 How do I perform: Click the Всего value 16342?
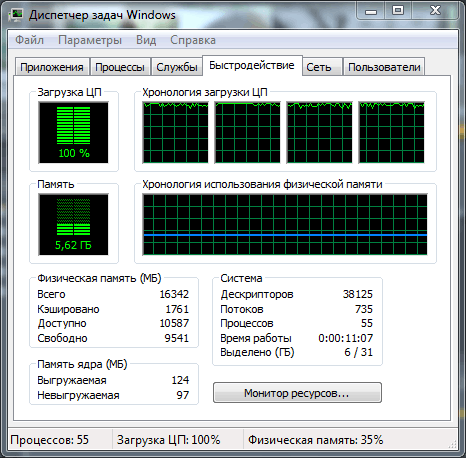[x=174, y=294]
